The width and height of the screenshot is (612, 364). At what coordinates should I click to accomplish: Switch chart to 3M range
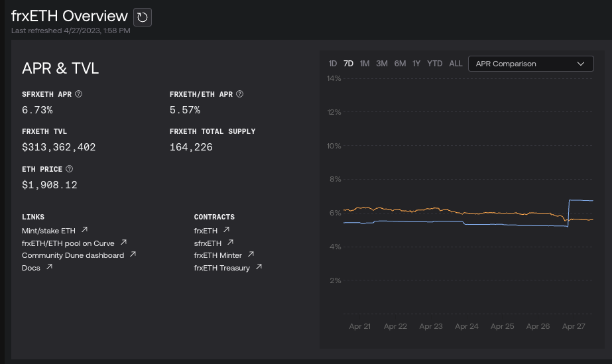click(x=382, y=64)
